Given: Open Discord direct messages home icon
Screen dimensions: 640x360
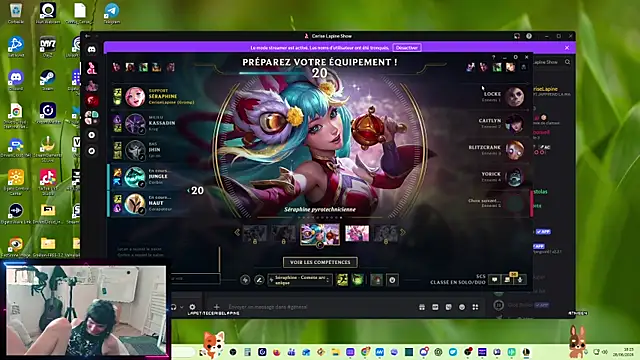Looking at the screenshot, I should click(x=92, y=49).
